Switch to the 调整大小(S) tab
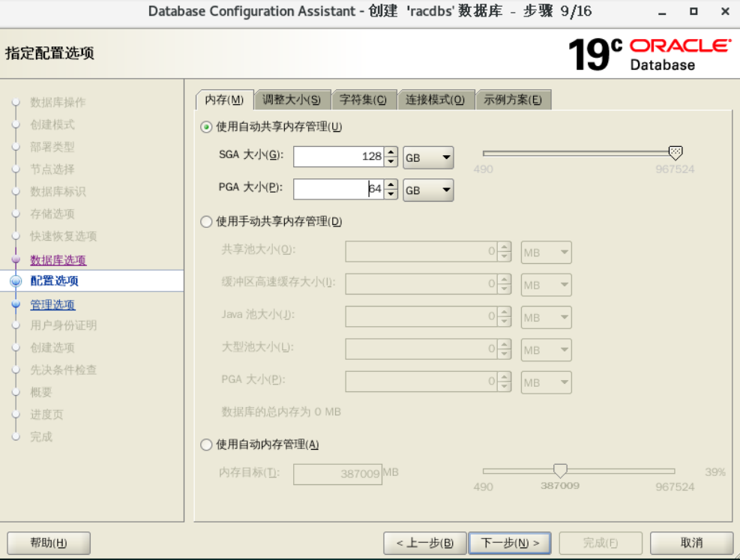 click(x=292, y=100)
